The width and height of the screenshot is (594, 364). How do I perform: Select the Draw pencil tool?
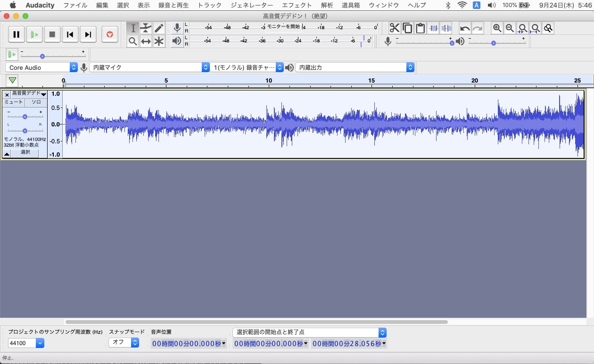(159, 28)
